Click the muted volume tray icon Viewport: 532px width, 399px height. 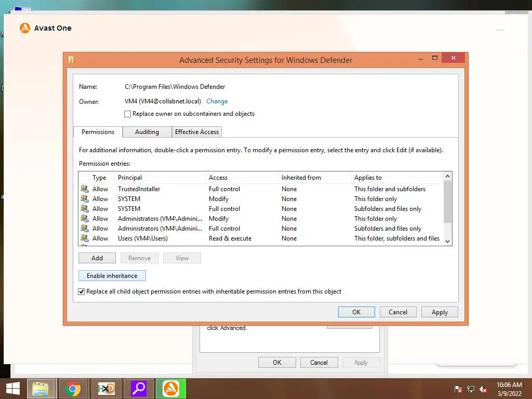[x=483, y=389]
